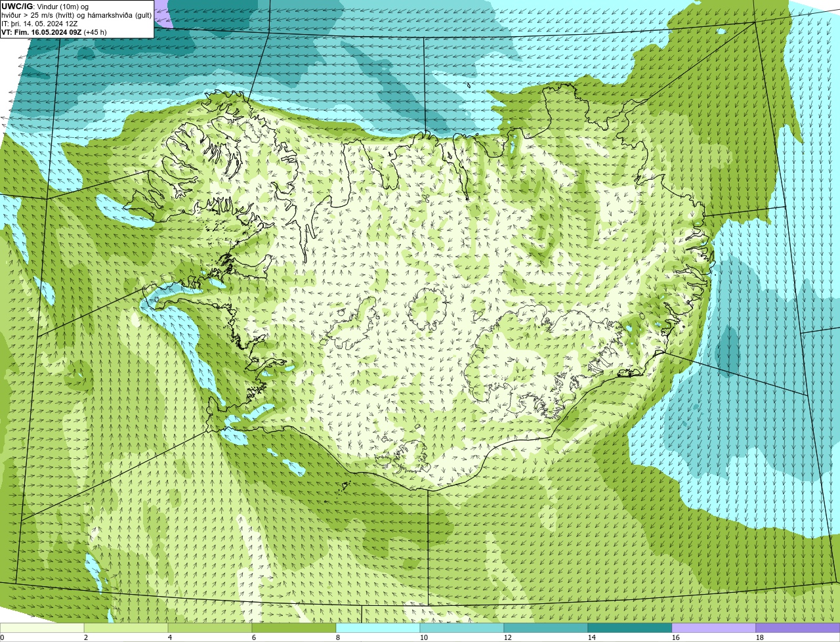Click the valid time "VT: Fim. 16.05.2024 09Z (+45 h)"
The width and height of the screenshot is (840, 642).
[54, 32]
